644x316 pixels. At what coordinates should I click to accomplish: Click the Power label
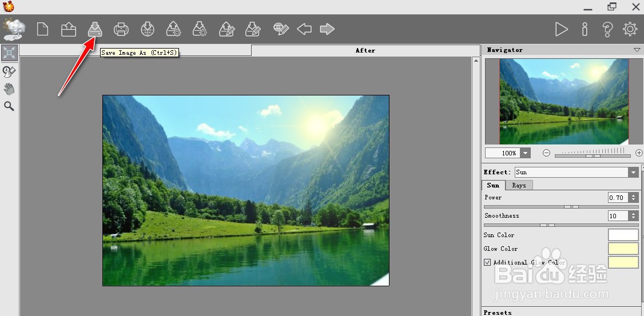click(493, 197)
